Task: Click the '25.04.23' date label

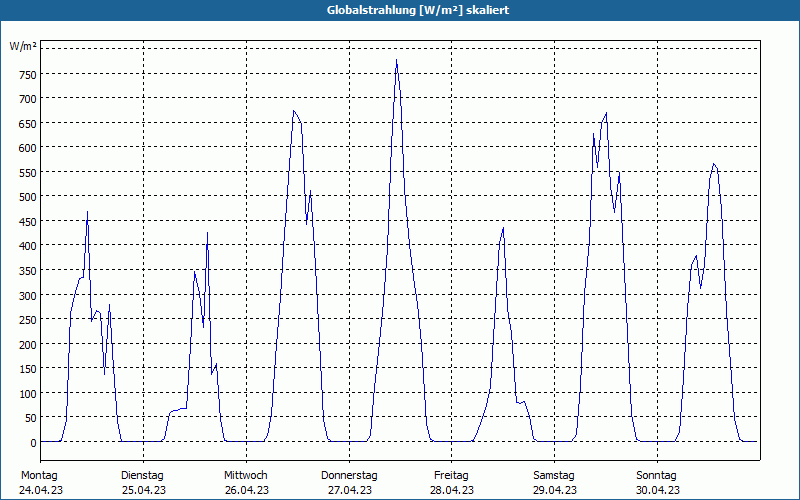Action: click(x=144, y=490)
